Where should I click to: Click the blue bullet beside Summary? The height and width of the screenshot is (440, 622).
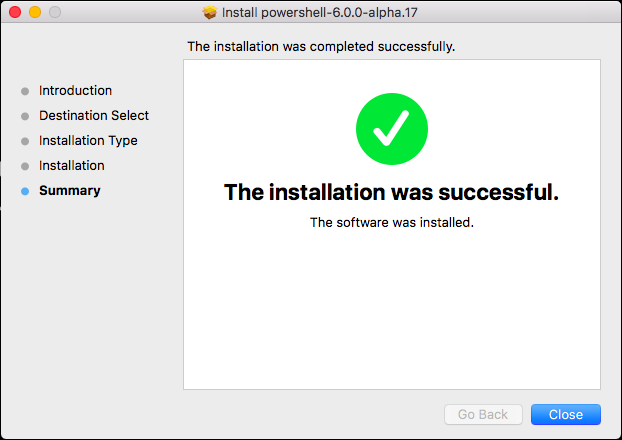click(25, 191)
